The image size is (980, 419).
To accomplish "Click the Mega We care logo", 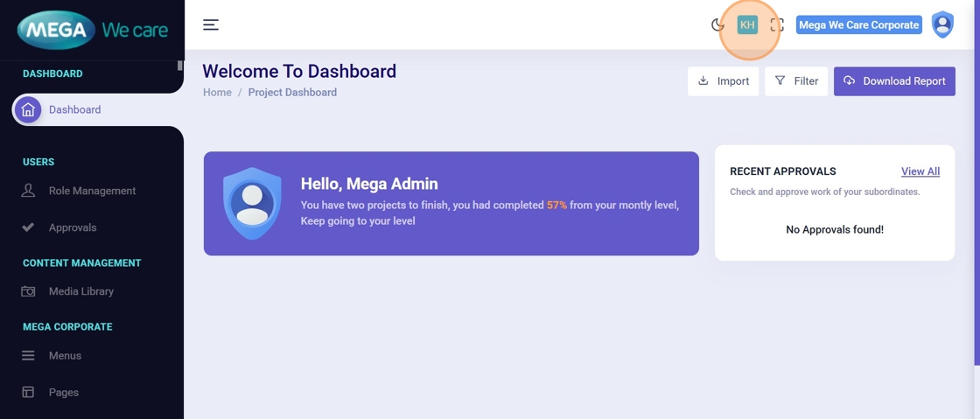I will click(92, 31).
